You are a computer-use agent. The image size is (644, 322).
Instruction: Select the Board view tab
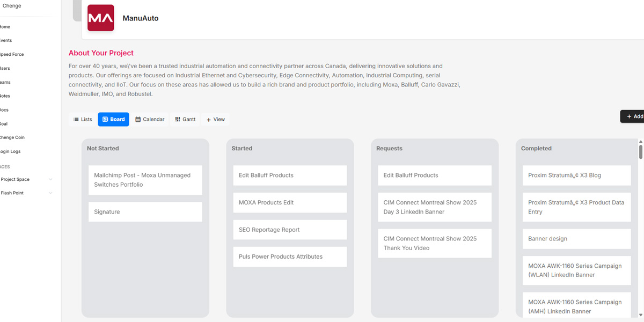113,119
